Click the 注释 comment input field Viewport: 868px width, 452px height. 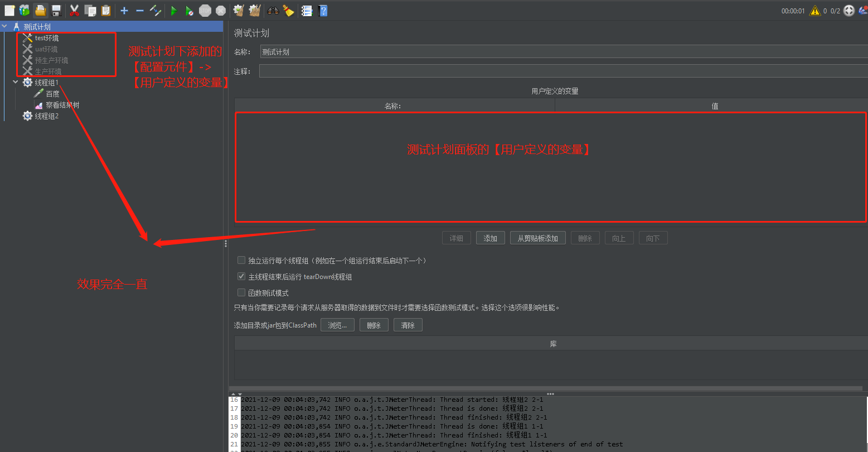pyautogui.click(x=564, y=71)
